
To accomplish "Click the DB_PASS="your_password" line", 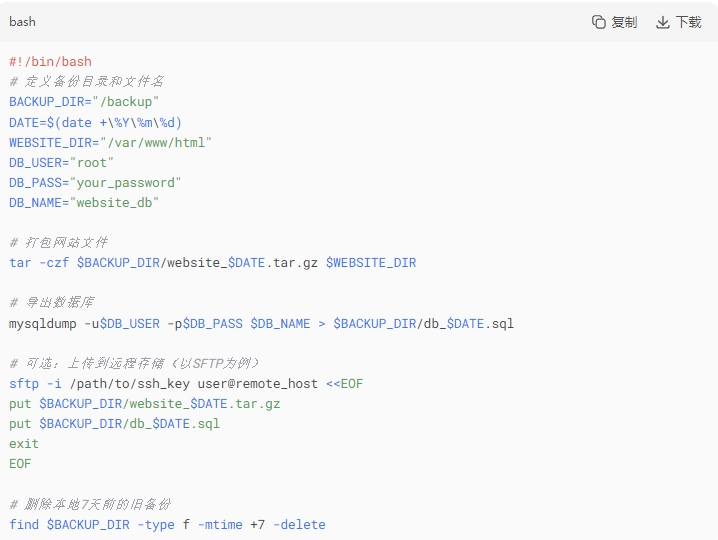I will point(95,182).
